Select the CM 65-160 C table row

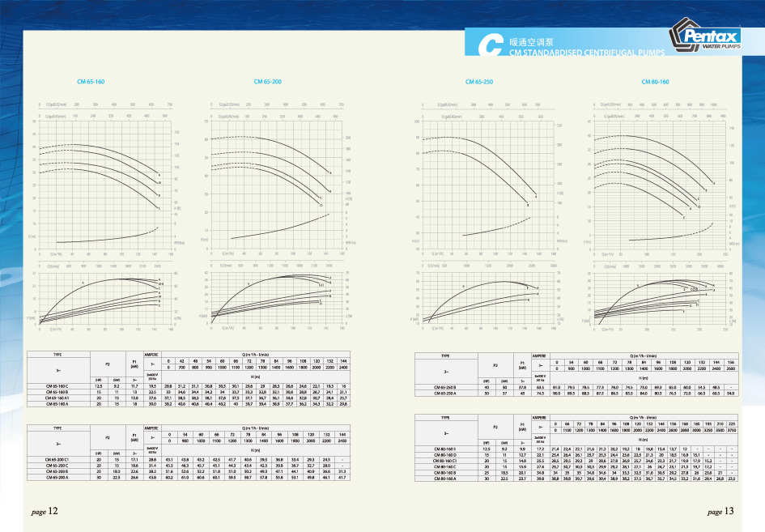pyautogui.click(x=57, y=387)
